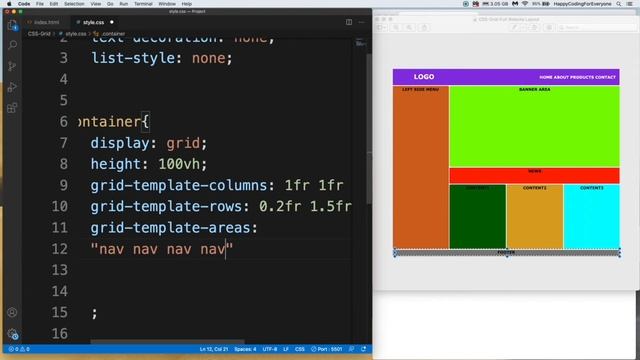Click the unsaved dot on style.css tab
The width and height of the screenshot is (640, 360).
pos(111,22)
